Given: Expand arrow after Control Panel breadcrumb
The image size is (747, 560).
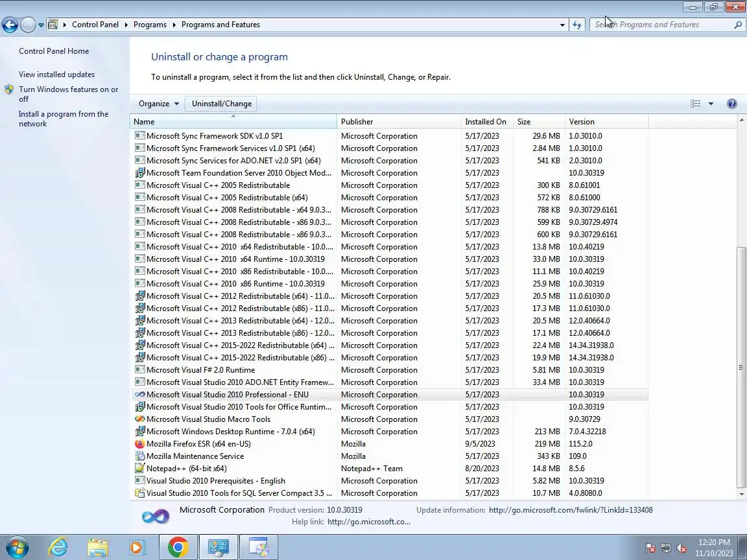Looking at the screenshot, I should pyautogui.click(x=126, y=25).
